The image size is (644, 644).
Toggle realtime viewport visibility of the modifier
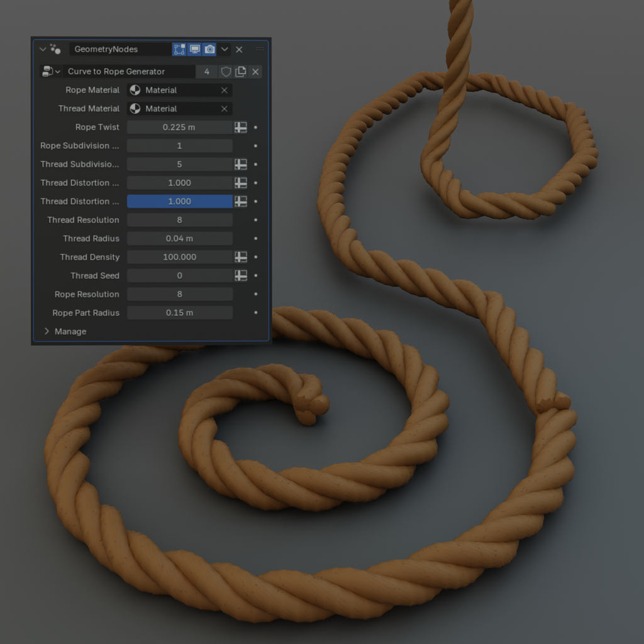click(x=195, y=49)
